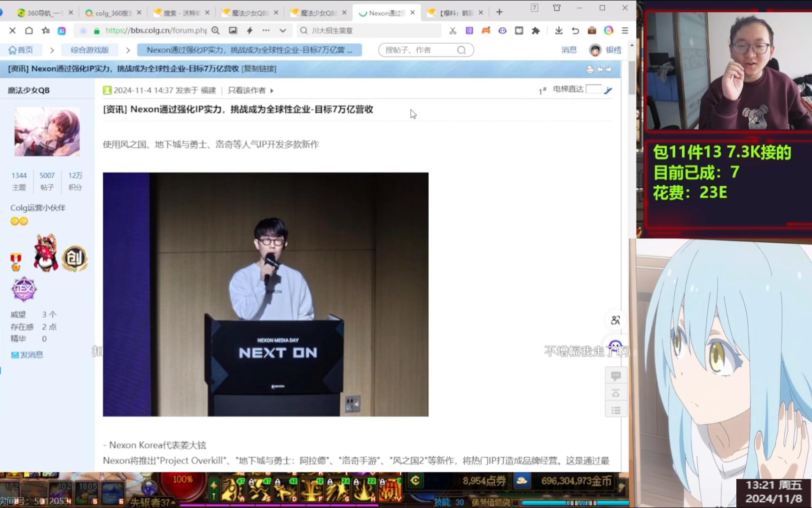Click the 发消息 send message link
This screenshot has height=508, width=812.
coord(27,355)
